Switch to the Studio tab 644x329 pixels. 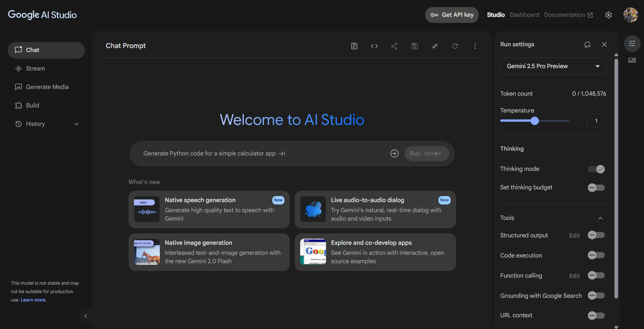click(496, 15)
